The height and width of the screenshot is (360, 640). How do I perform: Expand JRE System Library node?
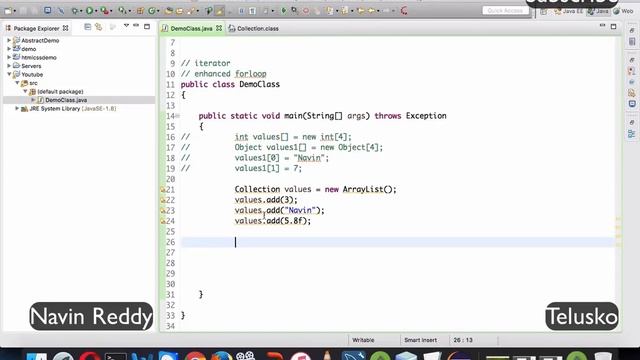click(x=17, y=109)
